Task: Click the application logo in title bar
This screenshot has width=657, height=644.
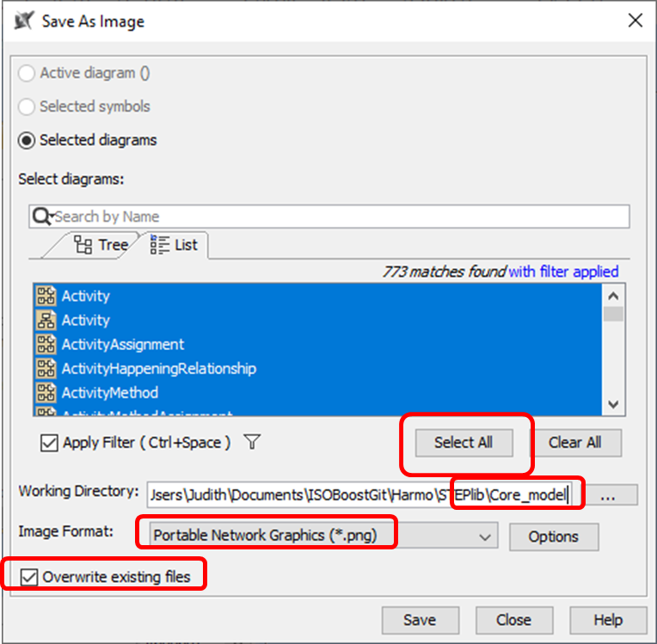Action: (25, 21)
